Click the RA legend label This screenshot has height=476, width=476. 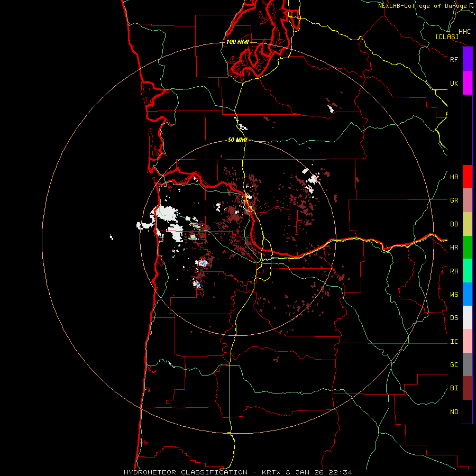[x=454, y=271]
